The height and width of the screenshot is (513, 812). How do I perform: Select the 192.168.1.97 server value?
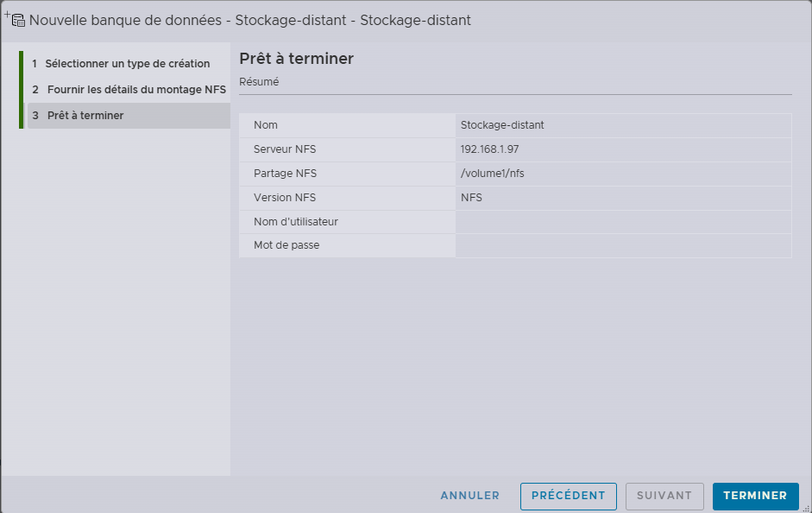tap(489, 149)
